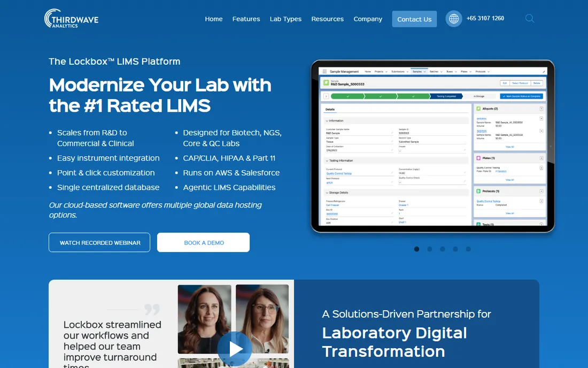Click the tablet LIMS screenshot image

pos(433,147)
